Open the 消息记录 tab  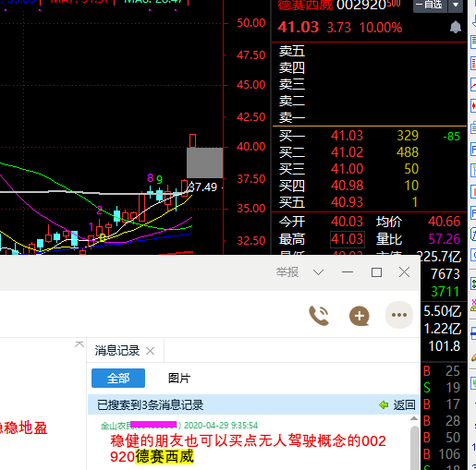click(117, 351)
